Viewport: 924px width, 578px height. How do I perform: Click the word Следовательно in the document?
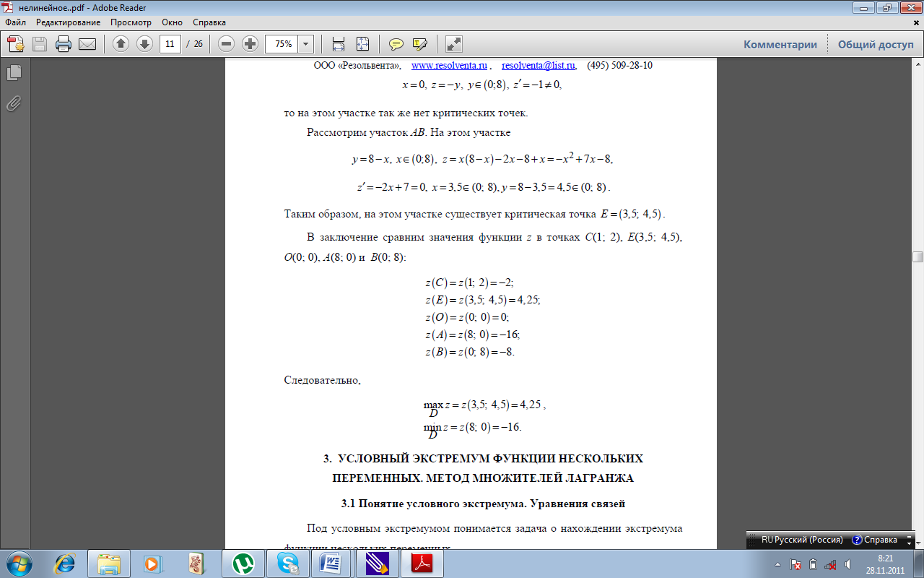pos(323,380)
